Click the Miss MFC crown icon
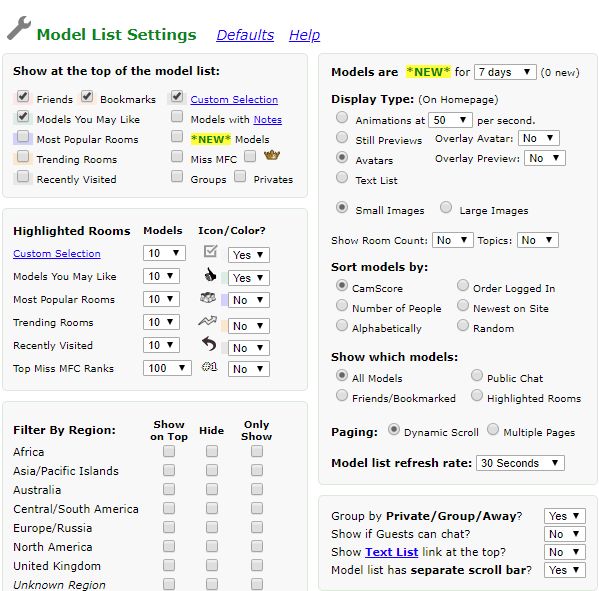This screenshot has width=599, height=591. tap(272, 155)
